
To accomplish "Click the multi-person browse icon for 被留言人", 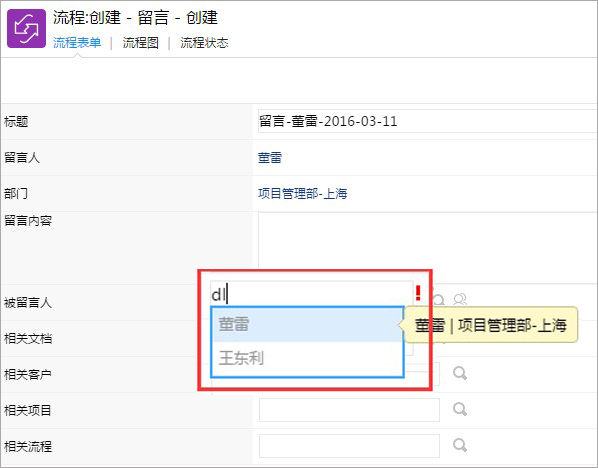I will (460, 299).
